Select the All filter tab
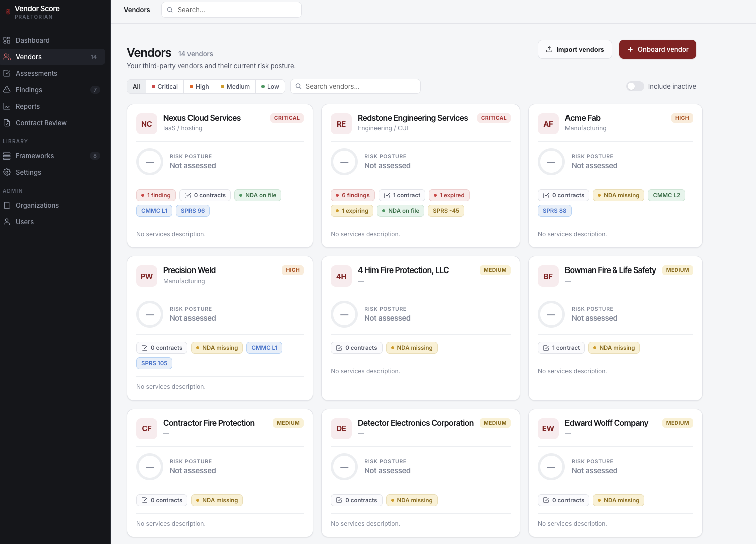Image resolution: width=756 pixels, height=544 pixels. (x=136, y=87)
